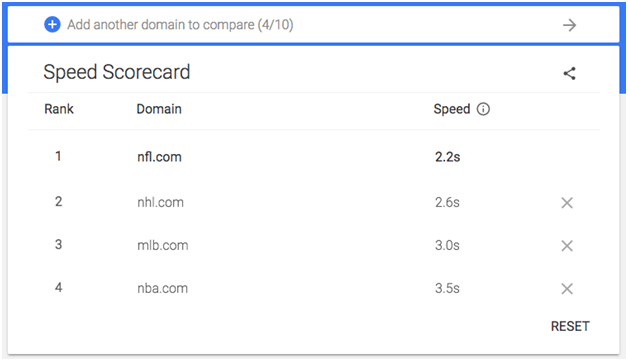Click the 2.6s speed value for nhl.com

[x=447, y=202]
